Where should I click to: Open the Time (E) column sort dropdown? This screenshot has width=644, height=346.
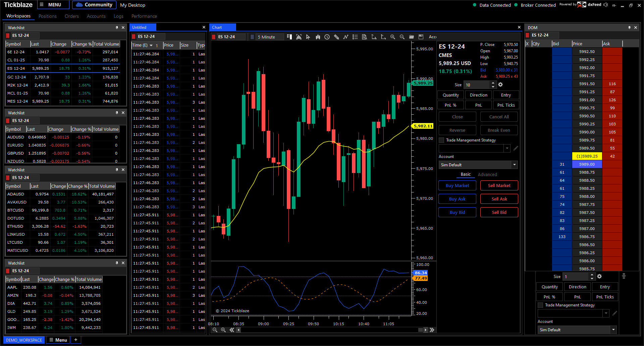[151, 45]
